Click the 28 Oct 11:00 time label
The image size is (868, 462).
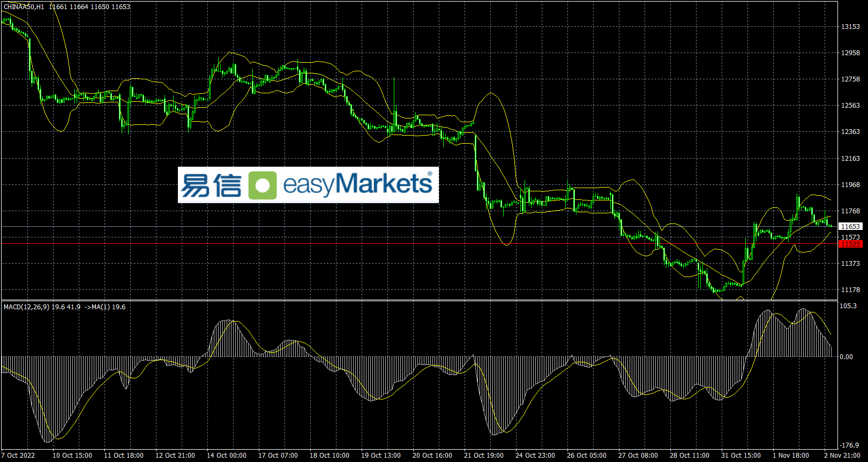point(690,456)
